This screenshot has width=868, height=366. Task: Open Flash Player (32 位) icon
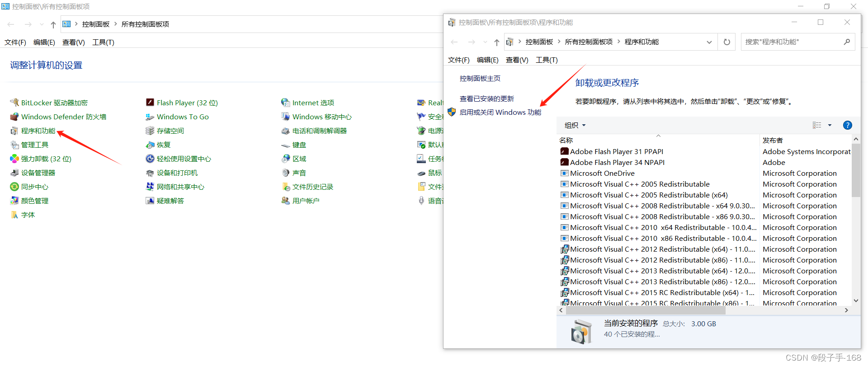[150, 103]
